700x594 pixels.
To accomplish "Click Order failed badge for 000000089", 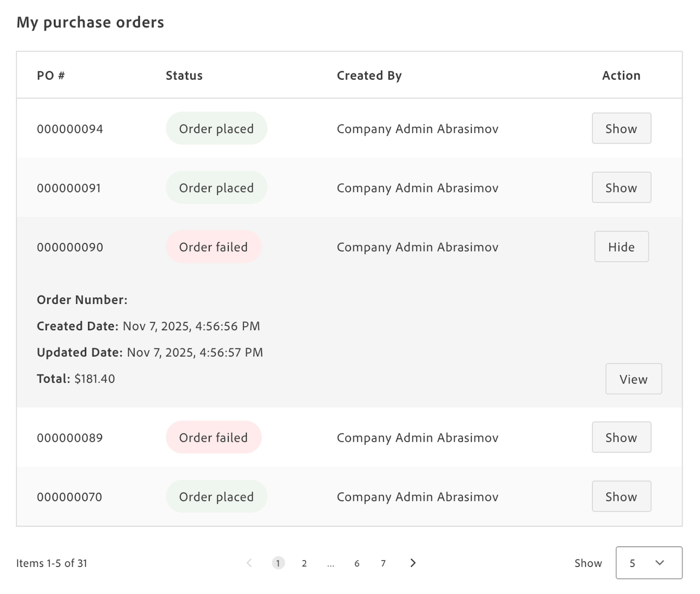I will (213, 437).
